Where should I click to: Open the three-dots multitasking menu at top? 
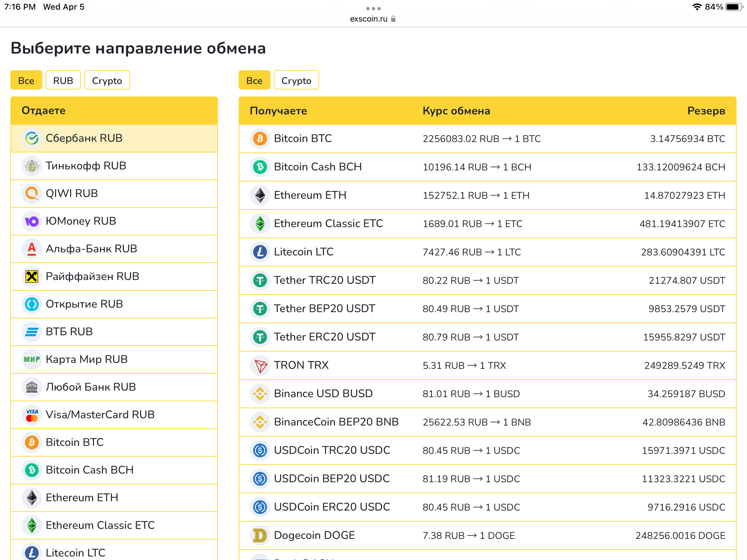point(373,8)
